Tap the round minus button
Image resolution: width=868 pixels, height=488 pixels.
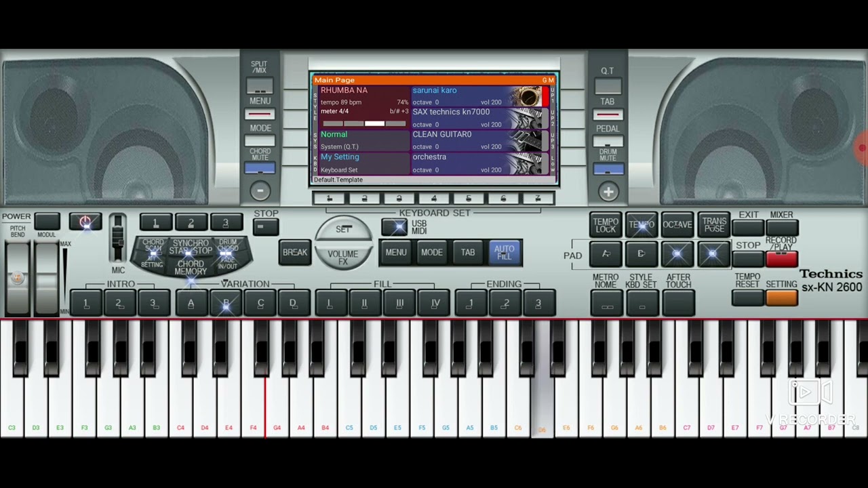(260, 192)
